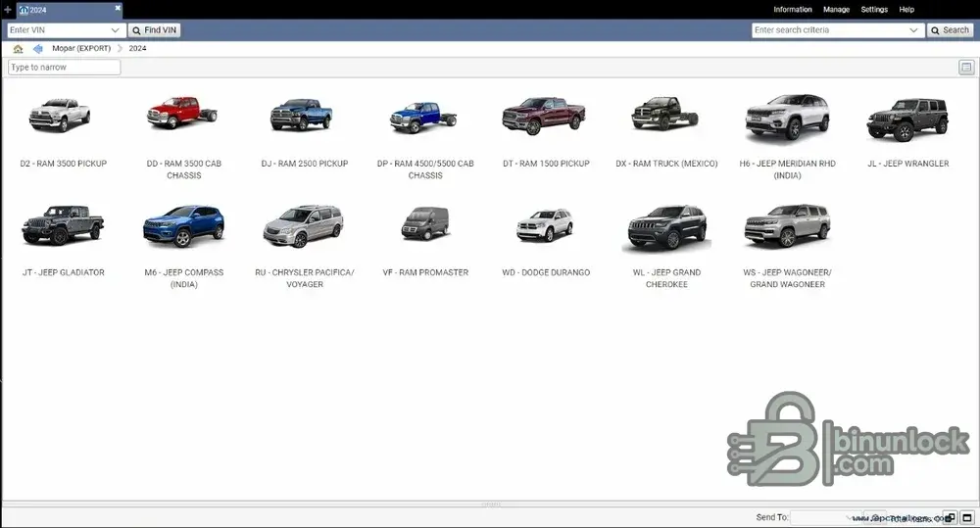Select the black DX RAM Truck image
The height and width of the screenshot is (528, 980).
point(665,113)
